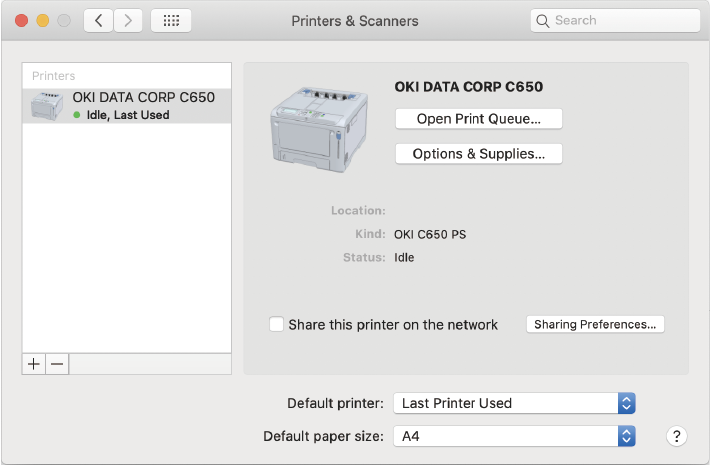Focus the Search input field
This screenshot has width=710, height=466.
click(x=622, y=20)
